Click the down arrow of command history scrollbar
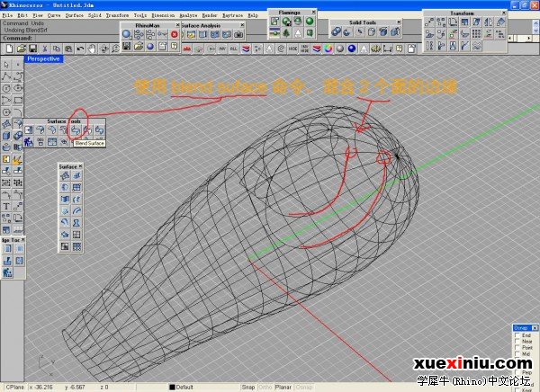540x392 pixels. [x=535, y=31]
